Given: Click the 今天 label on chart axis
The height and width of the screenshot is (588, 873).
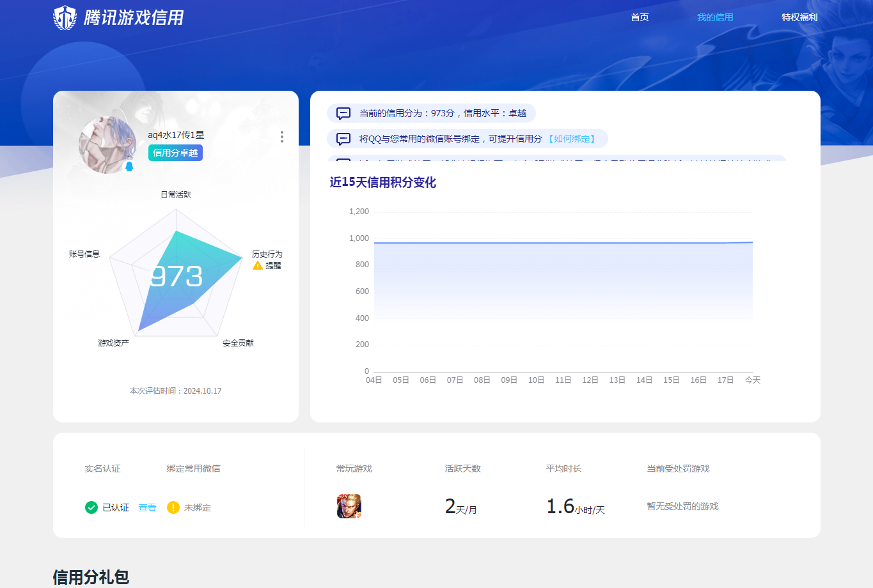Looking at the screenshot, I should click(753, 380).
